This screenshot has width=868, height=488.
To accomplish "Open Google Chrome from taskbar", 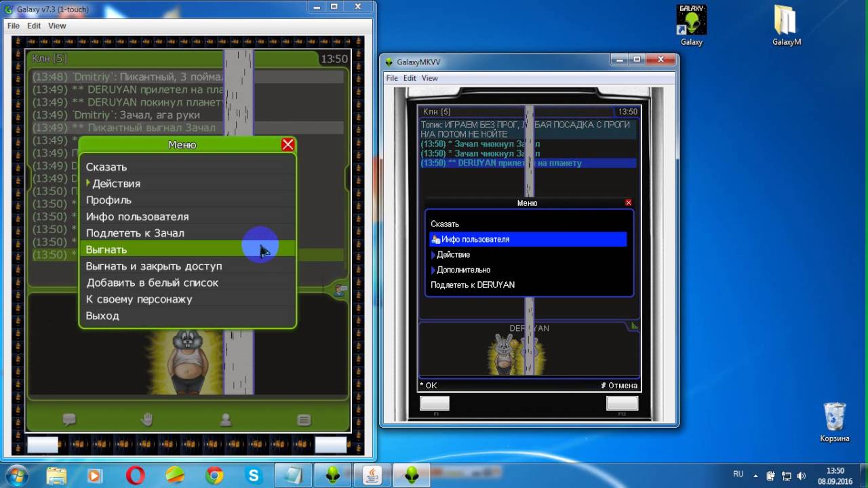I will [x=214, y=475].
